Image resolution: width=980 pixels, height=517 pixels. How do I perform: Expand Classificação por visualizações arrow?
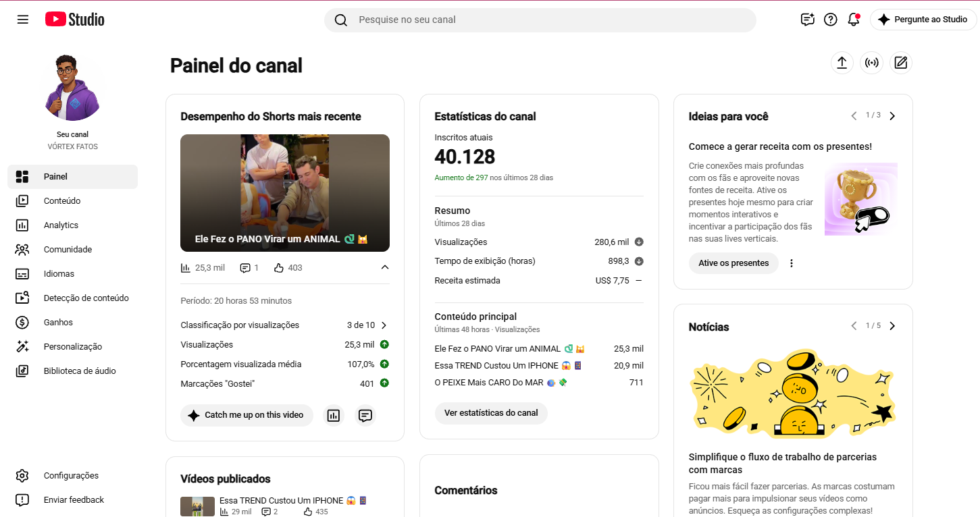(x=384, y=325)
